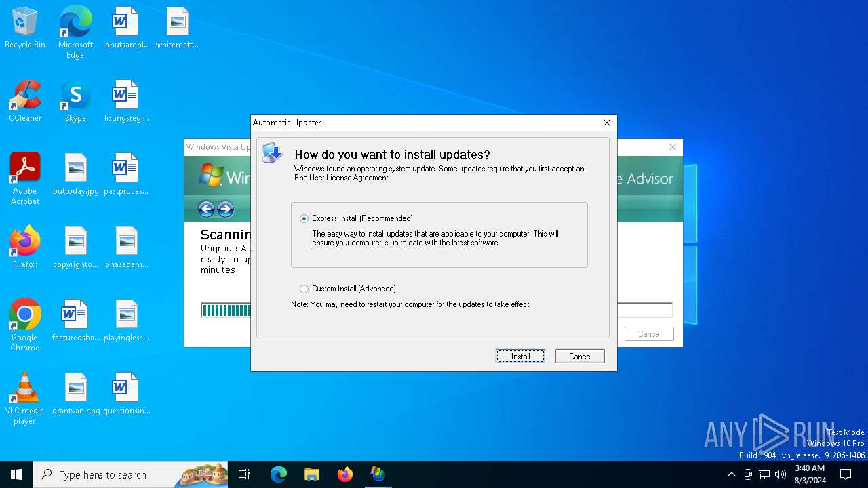868x488 pixels.
Task: Open the Windows Start menu
Action: (x=16, y=474)
